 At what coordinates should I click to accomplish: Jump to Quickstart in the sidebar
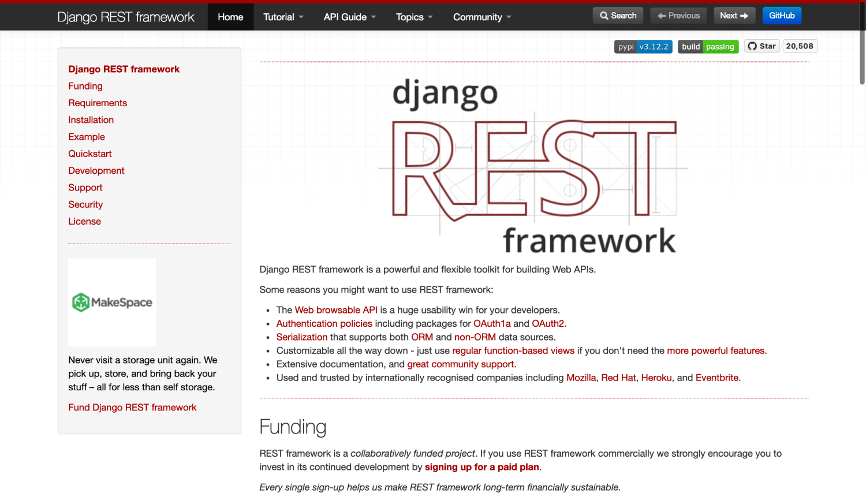pos(90,154)
